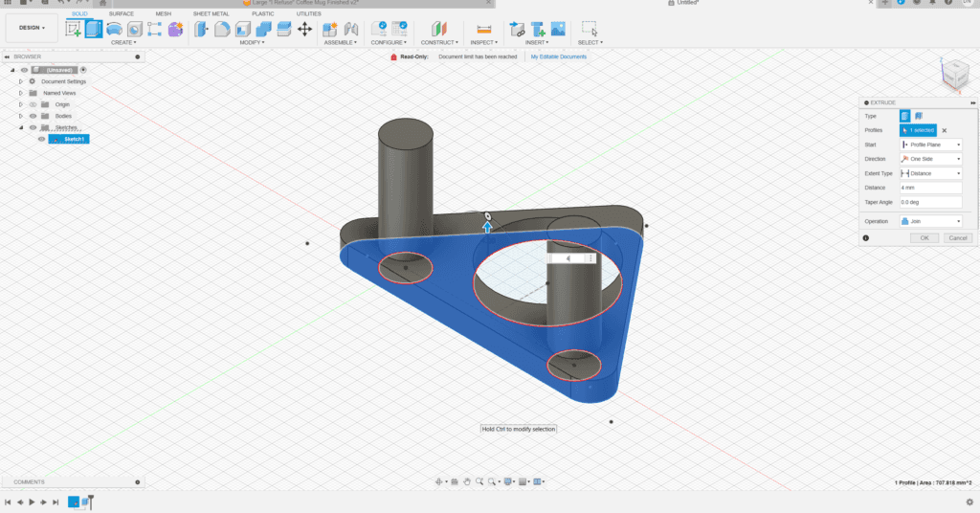Cancel the Extrude dialog
980x513 pixels.
point(958,238)
